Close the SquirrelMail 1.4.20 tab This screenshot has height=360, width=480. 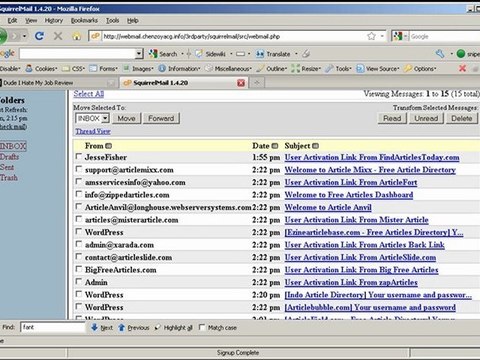(241, 83)
